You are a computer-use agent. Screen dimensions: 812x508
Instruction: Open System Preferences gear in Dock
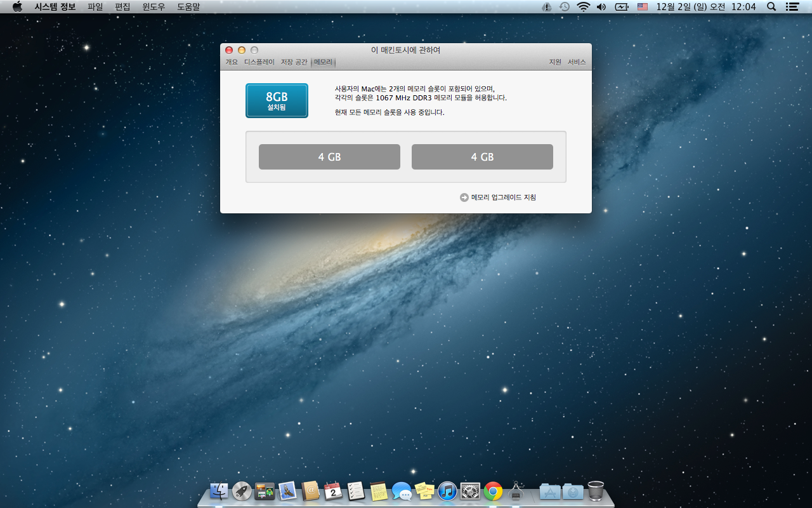470,491
